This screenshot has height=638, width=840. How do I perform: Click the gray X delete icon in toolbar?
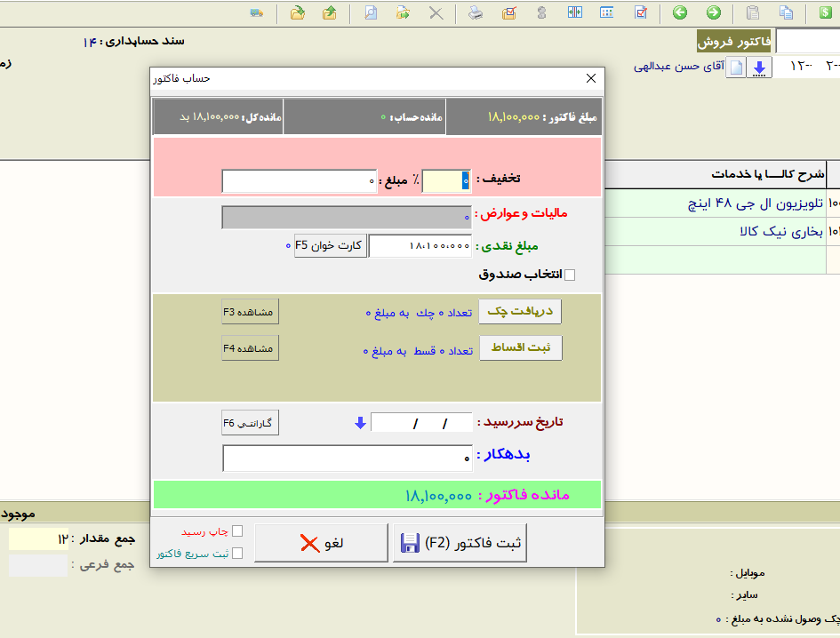[436, 12]
